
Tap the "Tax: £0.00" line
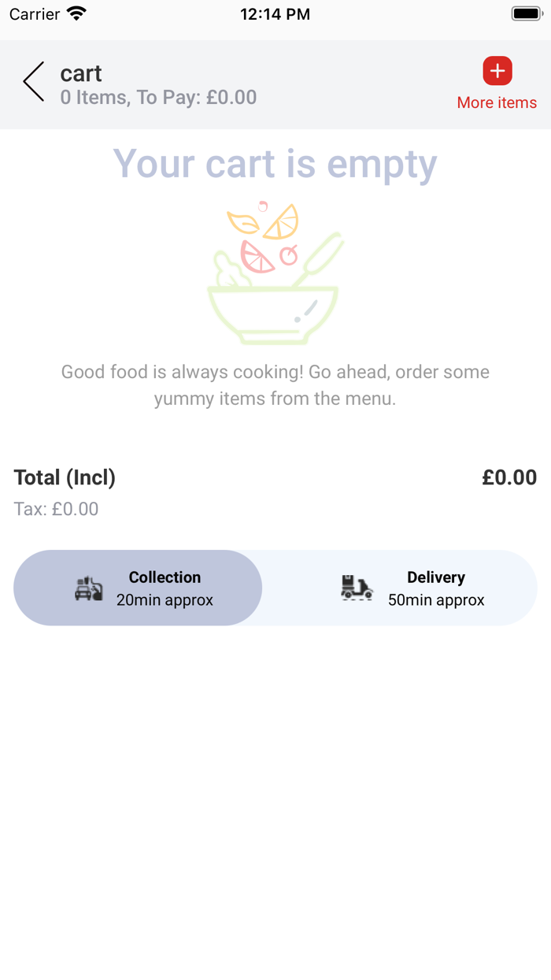56,509
